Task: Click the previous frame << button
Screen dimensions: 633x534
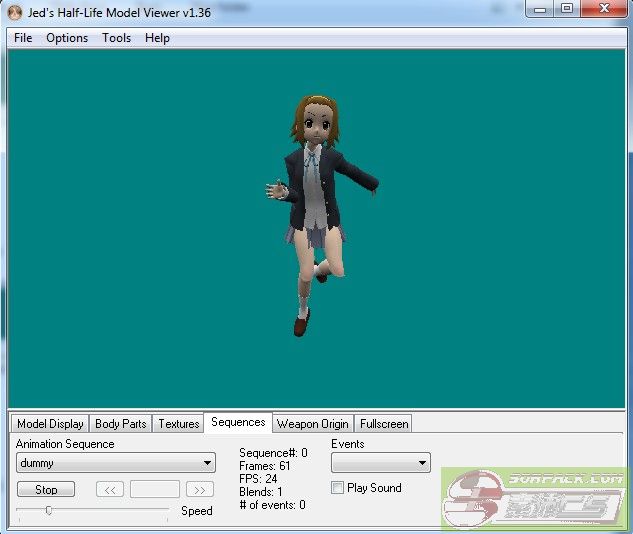Action: [110, 490]
